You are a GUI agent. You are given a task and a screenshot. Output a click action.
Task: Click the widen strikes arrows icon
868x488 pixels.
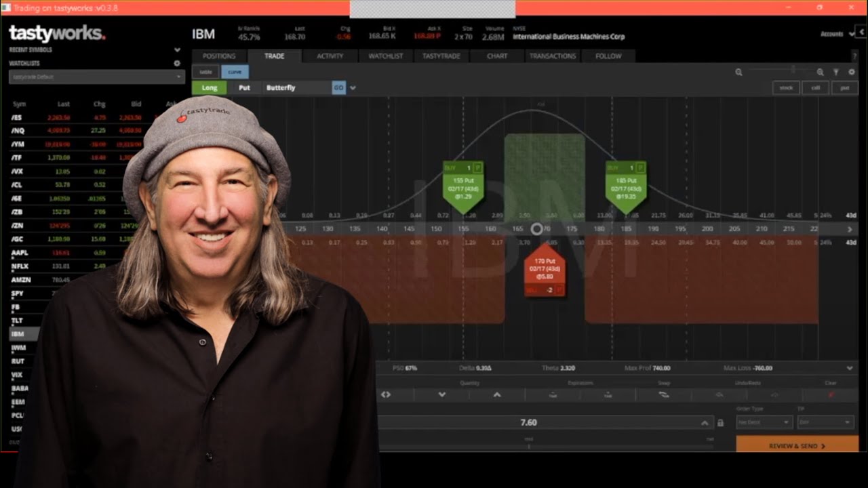[x=386, y=394]
